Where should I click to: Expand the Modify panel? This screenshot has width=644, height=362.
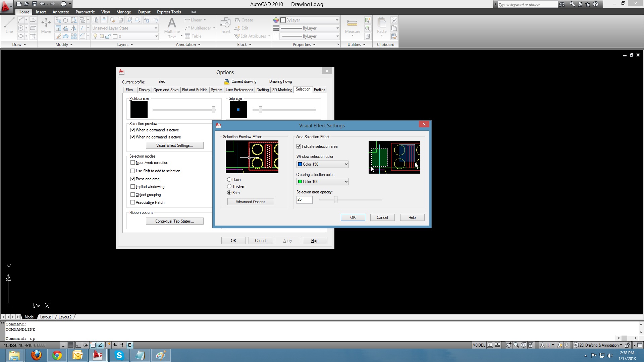coord(64,45)
